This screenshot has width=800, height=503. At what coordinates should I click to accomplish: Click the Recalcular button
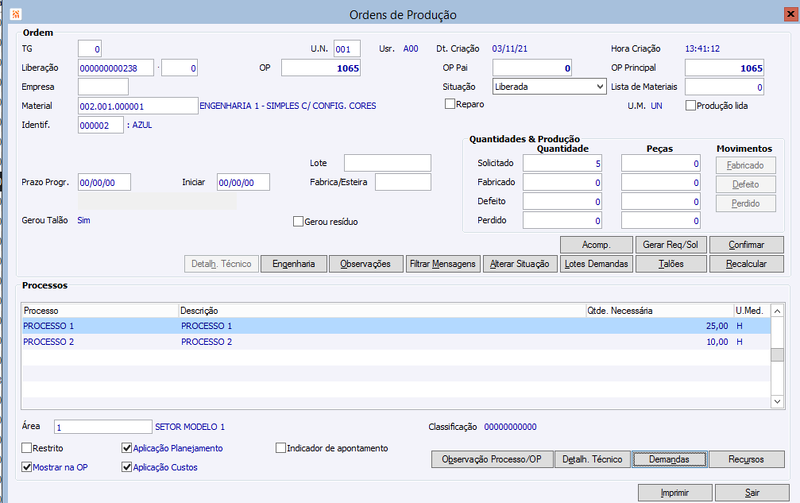746,264
